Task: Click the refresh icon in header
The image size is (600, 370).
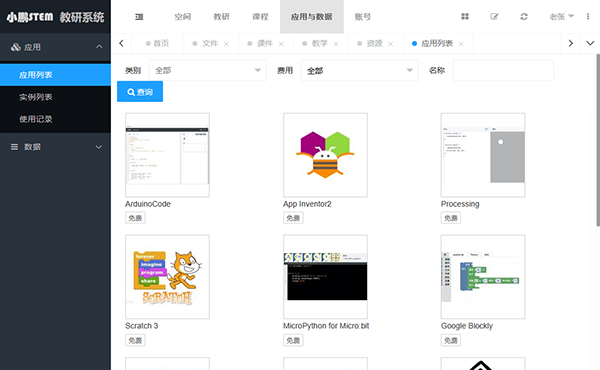Action: tap(524, 16)
